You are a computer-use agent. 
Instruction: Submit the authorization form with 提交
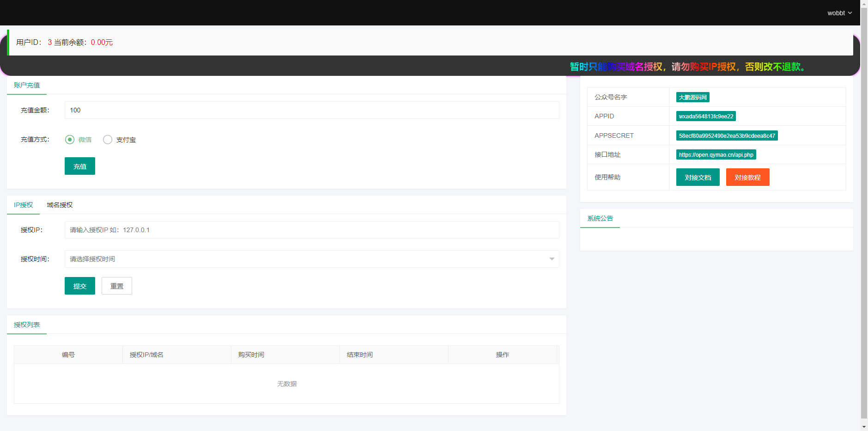coord(79,286)
